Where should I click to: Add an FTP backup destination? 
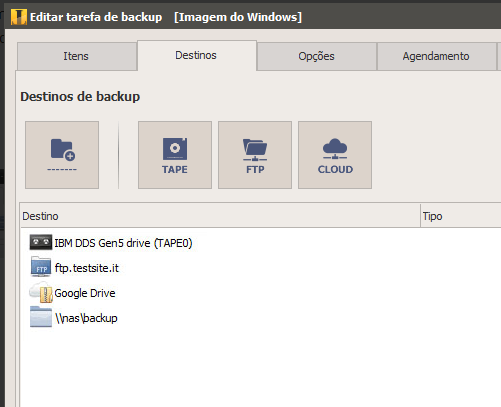pos(255,155)
